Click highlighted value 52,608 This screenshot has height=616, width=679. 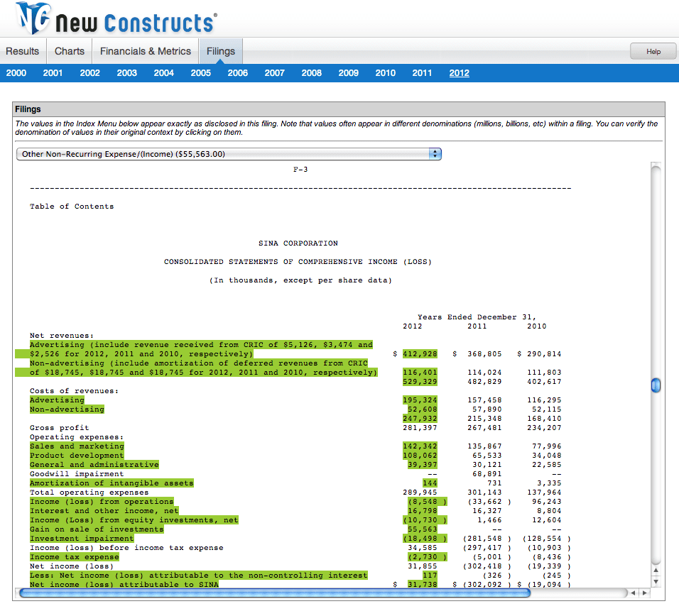(422, 409)
